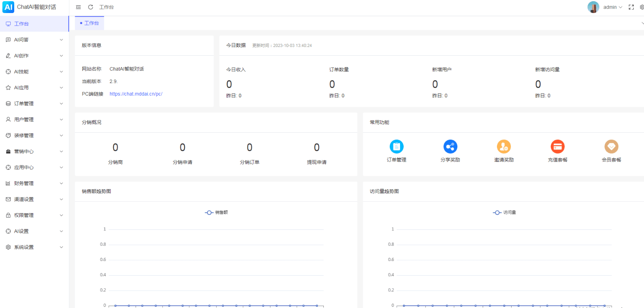Click the 今日收入 label
Viewport: 644px width, 308px height.
point(236,69)
